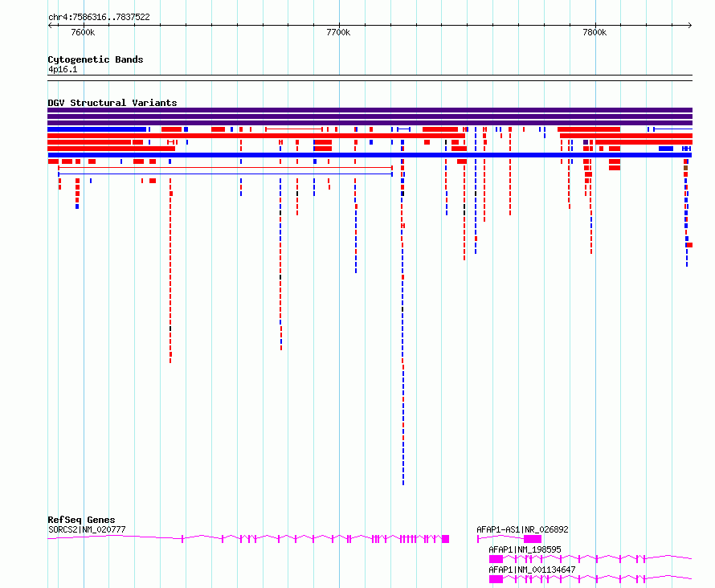Select the long thin blue variant with end caps

coord(225,174)
